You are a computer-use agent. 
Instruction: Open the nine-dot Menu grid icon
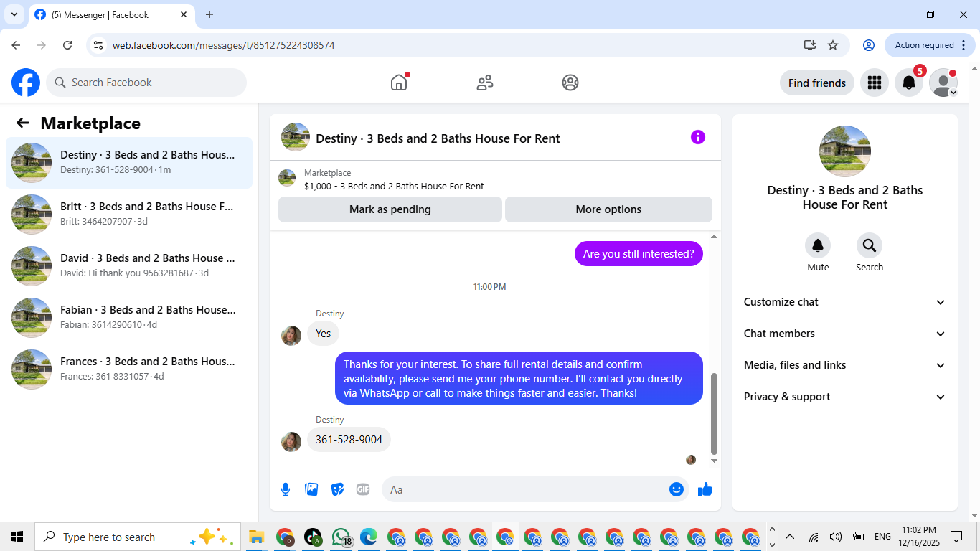click(875, 83)
